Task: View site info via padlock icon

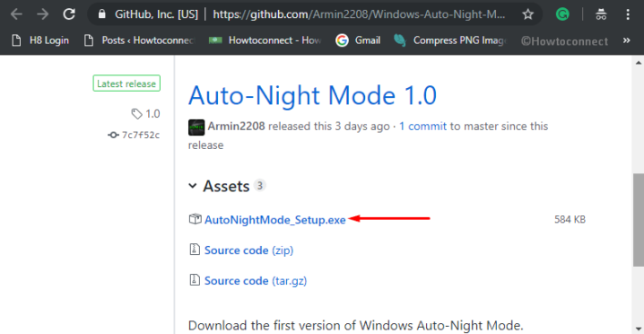Action: [102, 14]
